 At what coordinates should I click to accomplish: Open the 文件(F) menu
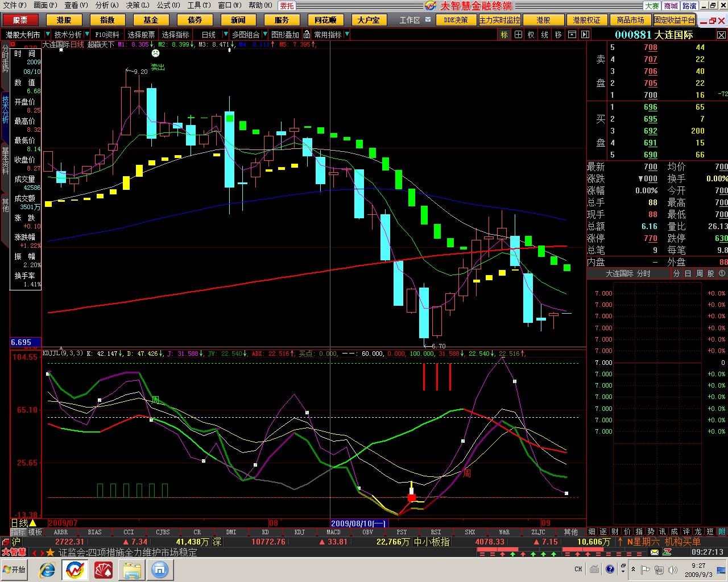pyautogui.click(x=14, y=5)
